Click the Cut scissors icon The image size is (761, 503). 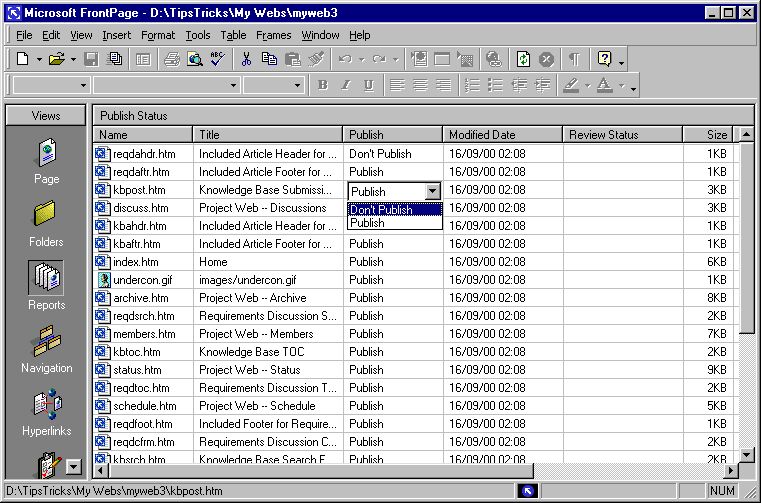click(x=246, y=59)
